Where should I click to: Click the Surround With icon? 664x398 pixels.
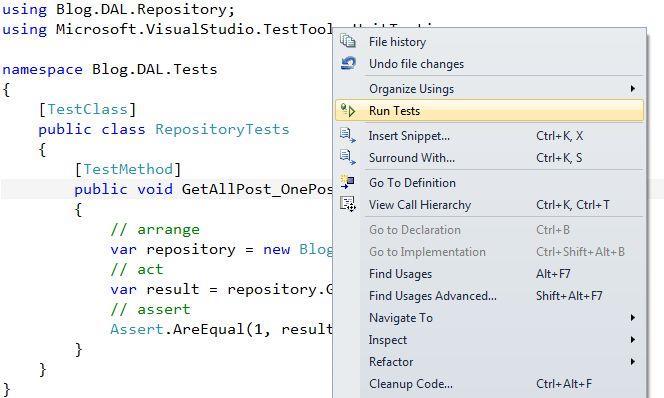[x=348, y=158]
